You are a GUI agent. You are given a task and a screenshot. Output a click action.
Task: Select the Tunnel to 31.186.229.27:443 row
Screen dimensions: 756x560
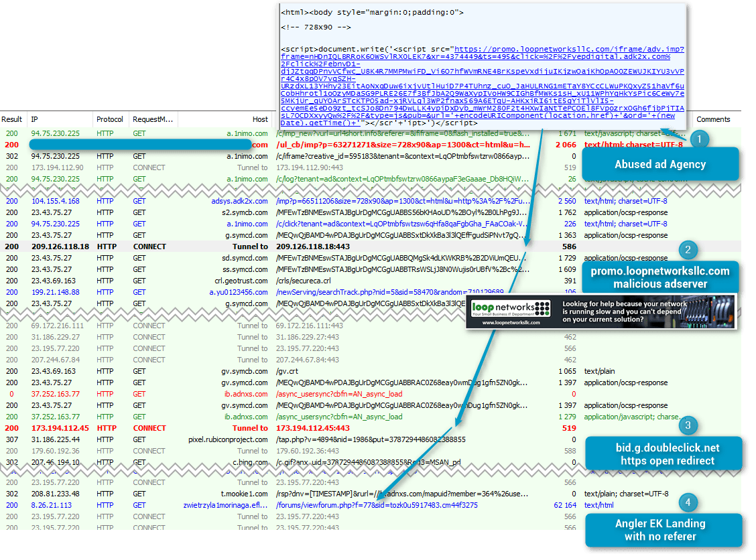tap(370, 337)
